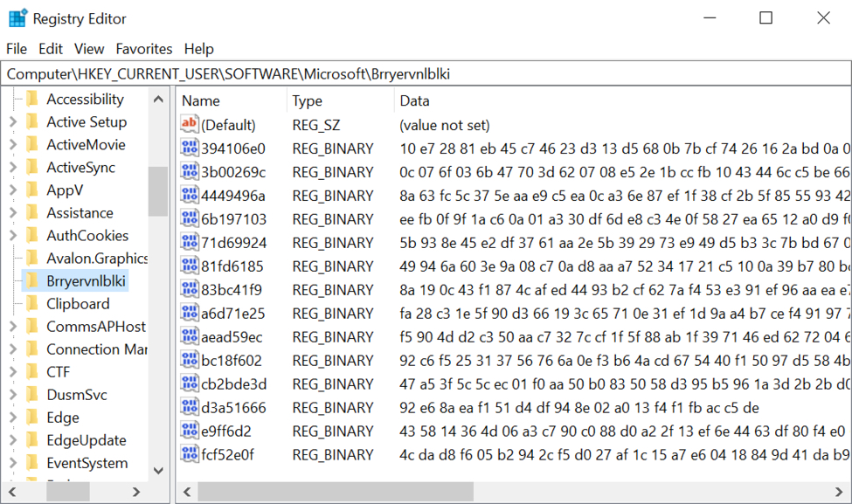Open the File menu

click(x=17, y=49)
